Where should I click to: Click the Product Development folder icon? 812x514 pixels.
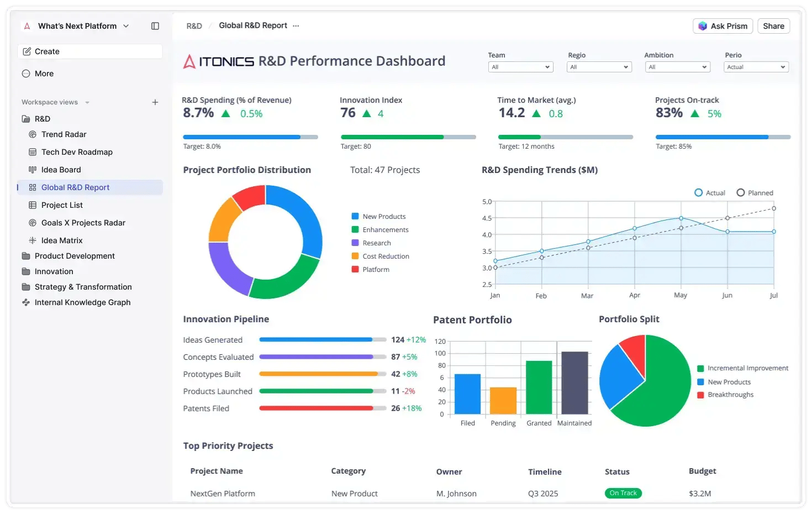pyautogui.click(x=26, y=256)
